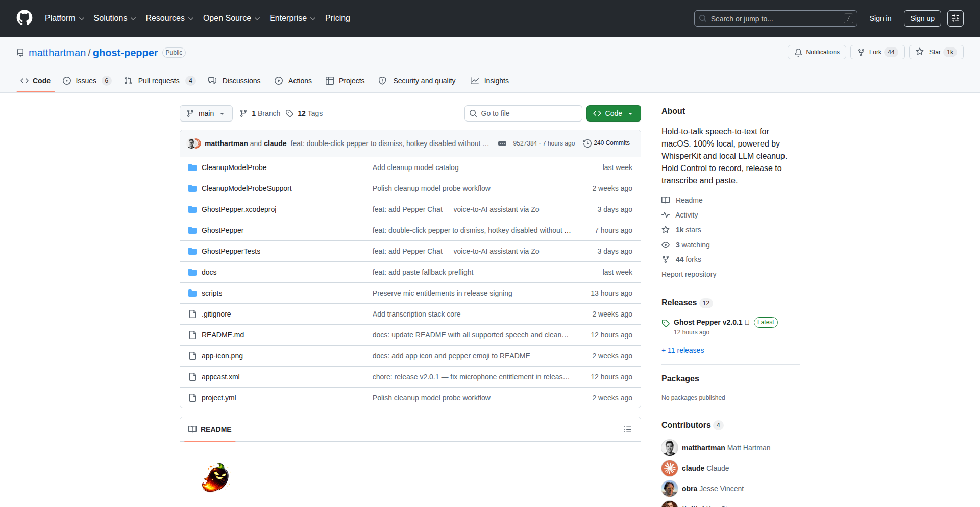Open the Insights tab
This screenshot has height=507, width=980.
coord(489,81)
